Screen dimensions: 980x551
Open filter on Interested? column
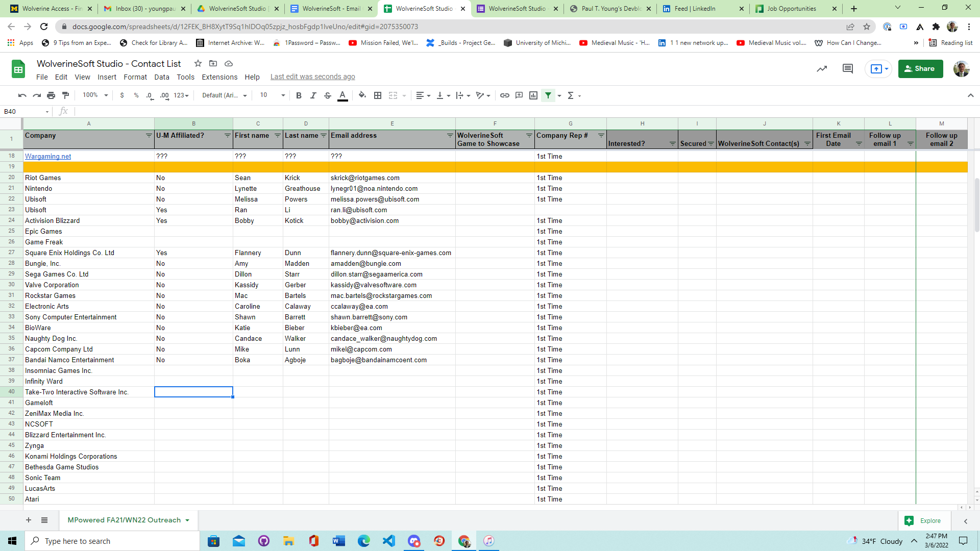point(672,144)
